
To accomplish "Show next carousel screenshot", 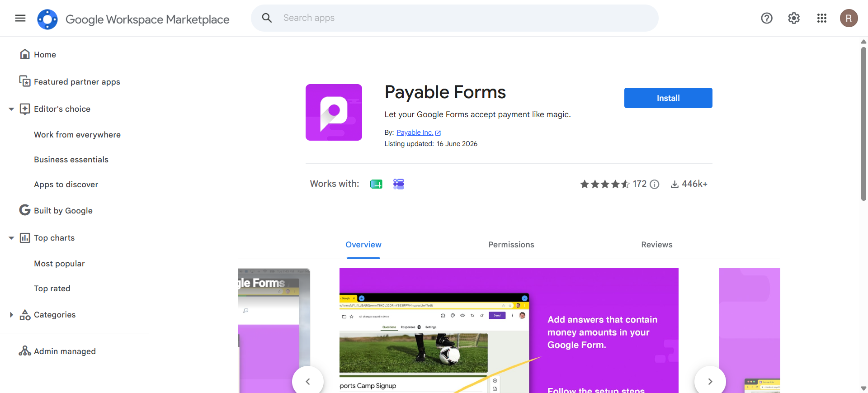I will [710, 381].
